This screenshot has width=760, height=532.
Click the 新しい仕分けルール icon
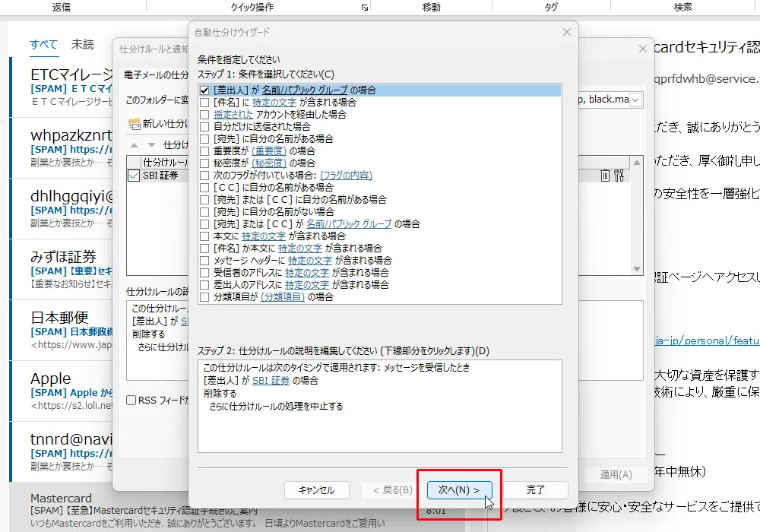[x=135, y=124]
